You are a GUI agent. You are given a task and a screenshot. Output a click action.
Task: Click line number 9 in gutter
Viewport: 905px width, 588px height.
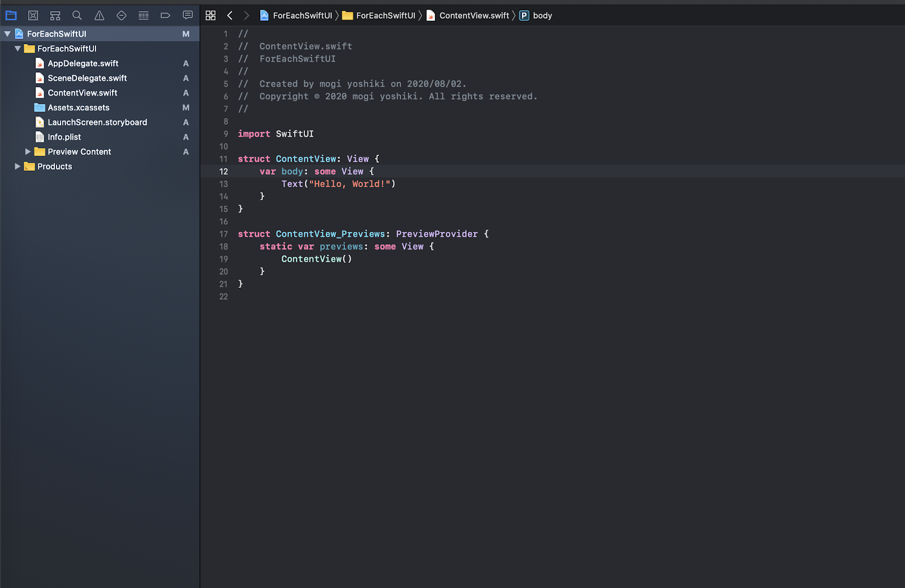click(x=226, y=134)
